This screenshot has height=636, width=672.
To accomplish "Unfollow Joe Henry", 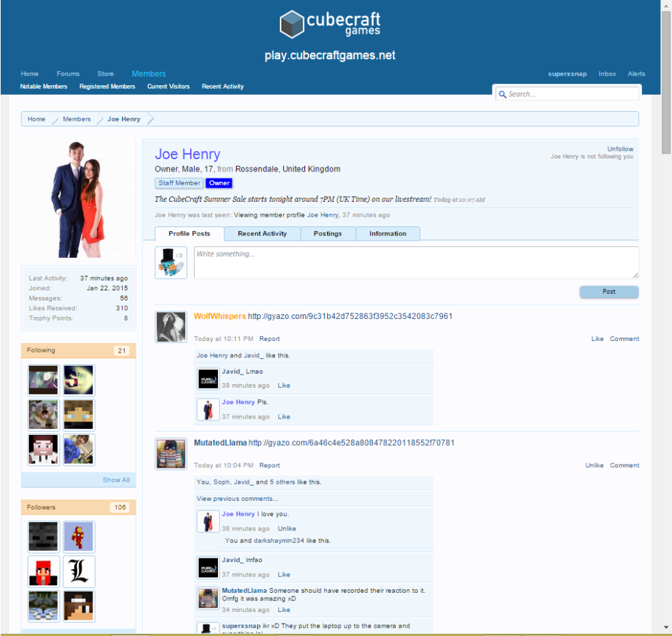I will (620, 149).
